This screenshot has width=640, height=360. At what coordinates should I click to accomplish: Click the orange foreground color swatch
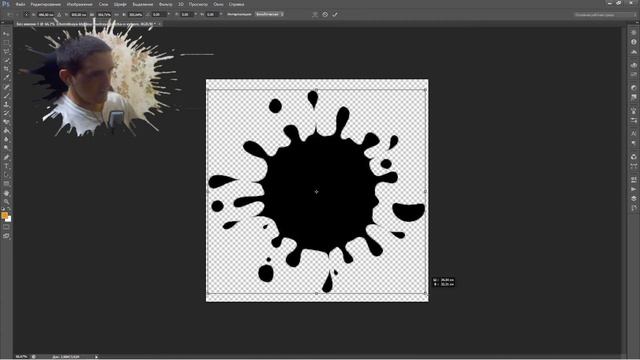pyautogui.click(x=4, y=215)
